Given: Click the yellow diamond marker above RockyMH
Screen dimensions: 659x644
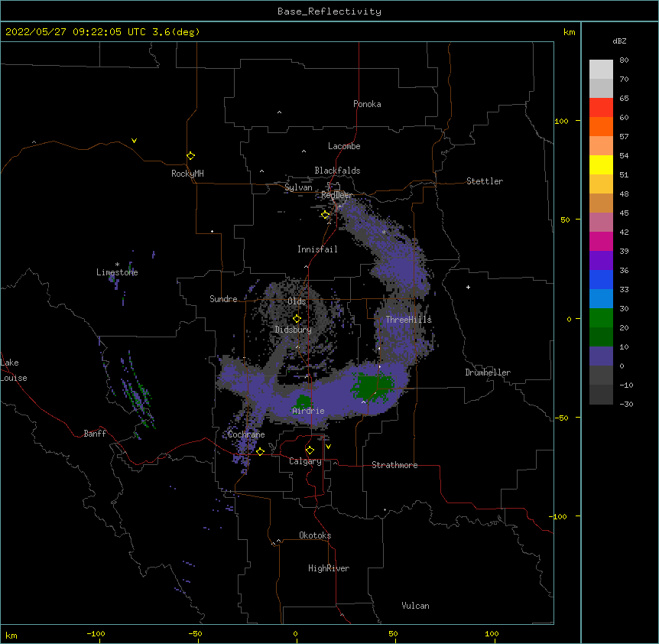Looking at the screenshot, I should point(190,155).
